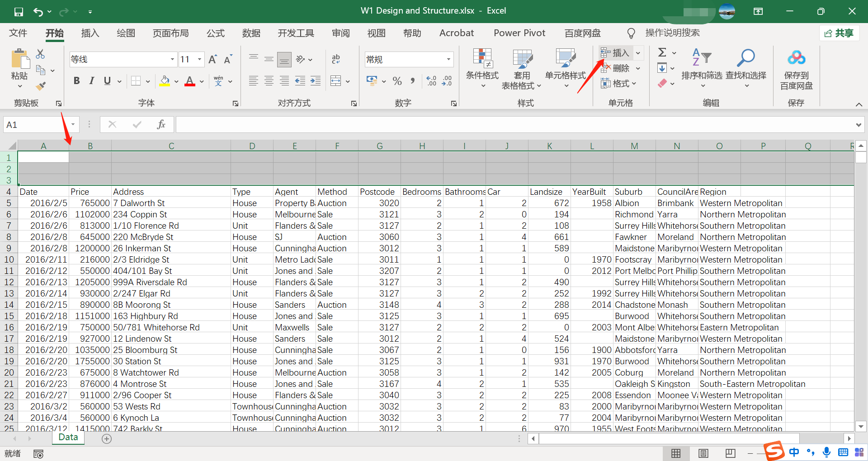Click the AutoSum sigma icon
This screenshot has width=868, height=461.
click(662, 52)
